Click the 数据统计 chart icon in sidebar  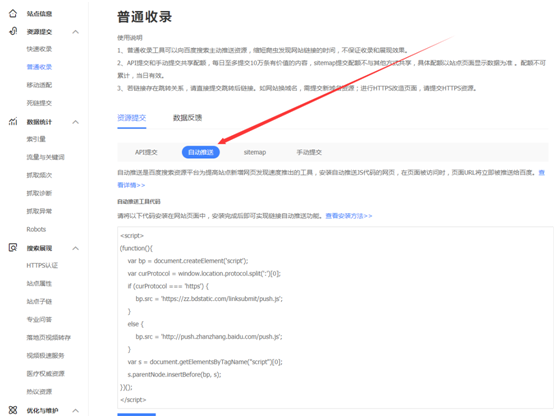(13, 122)
